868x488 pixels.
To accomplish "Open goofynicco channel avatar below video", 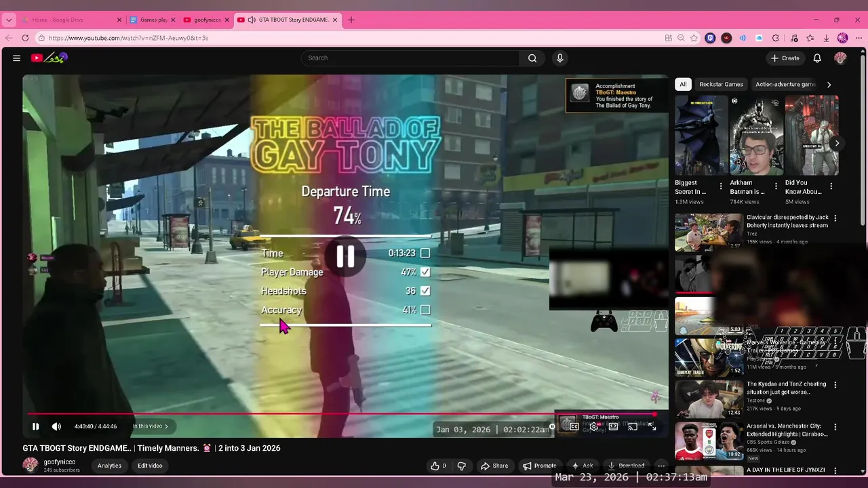I will pyautogui.click(x=30, y=465).
